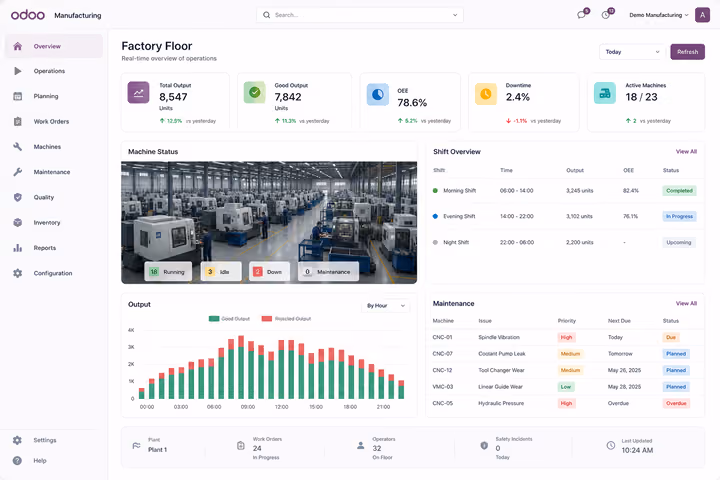Click the Upcoming status badge
Image resolution: width=720 pixels, height=480 pixels.
pyautogui.click(x=679, y=243)
